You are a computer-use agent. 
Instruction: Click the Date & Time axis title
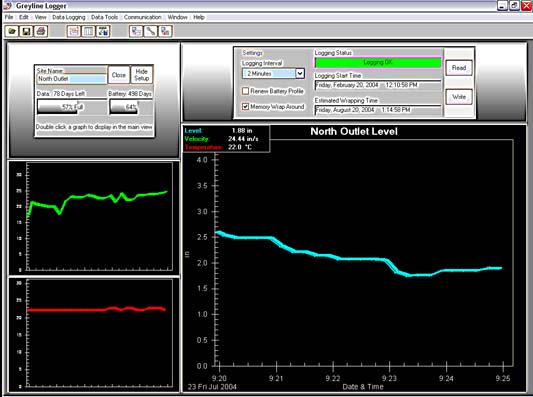pos(363,387)
